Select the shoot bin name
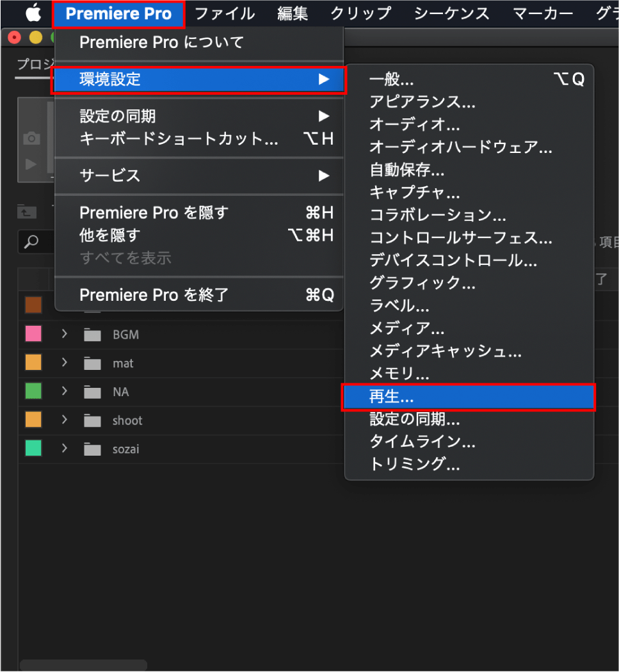The height and width of the screenshot is (672, 619). [x=127, y=421]
